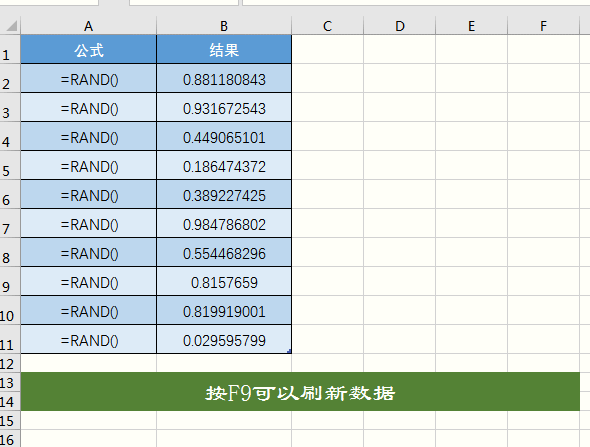Select the =RAND() cell in row 6

coord(88,194)
